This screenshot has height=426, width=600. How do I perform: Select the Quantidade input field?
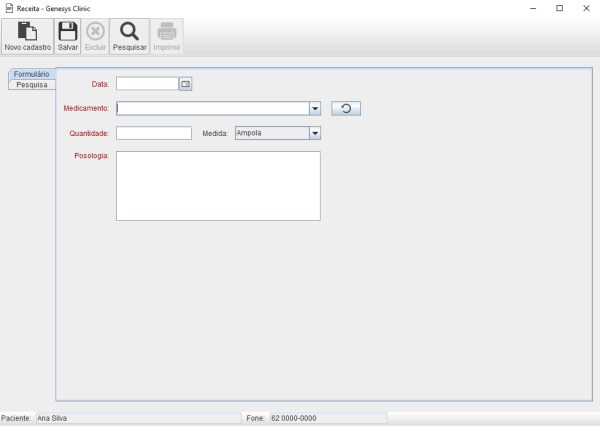click(153, 132)
